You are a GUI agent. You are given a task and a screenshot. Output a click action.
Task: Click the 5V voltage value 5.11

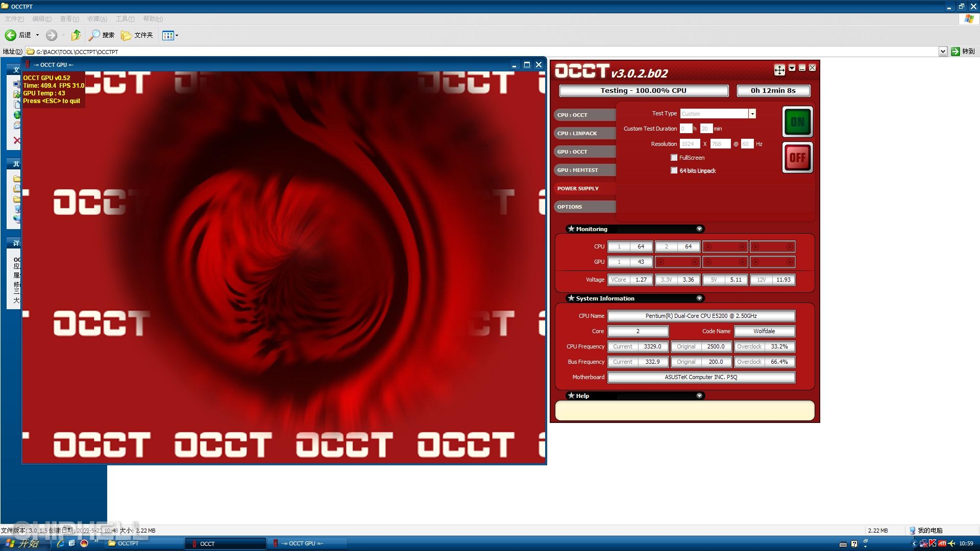point(736,280)
